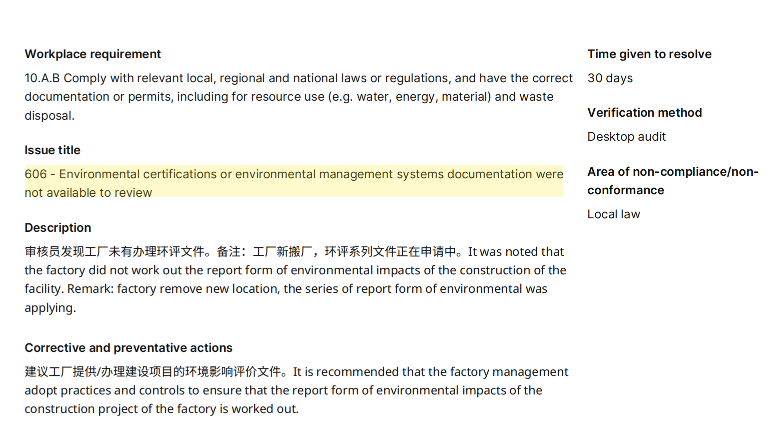
Task: Click the '30 days' value
Action: point(609,78)
